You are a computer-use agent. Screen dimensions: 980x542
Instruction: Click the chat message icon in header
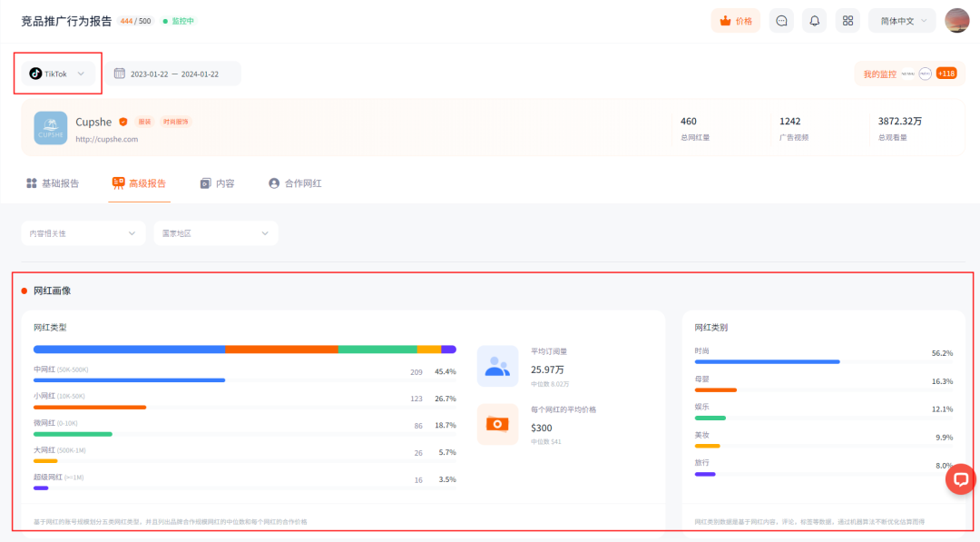pyautogui.click(x=781, y=21)
